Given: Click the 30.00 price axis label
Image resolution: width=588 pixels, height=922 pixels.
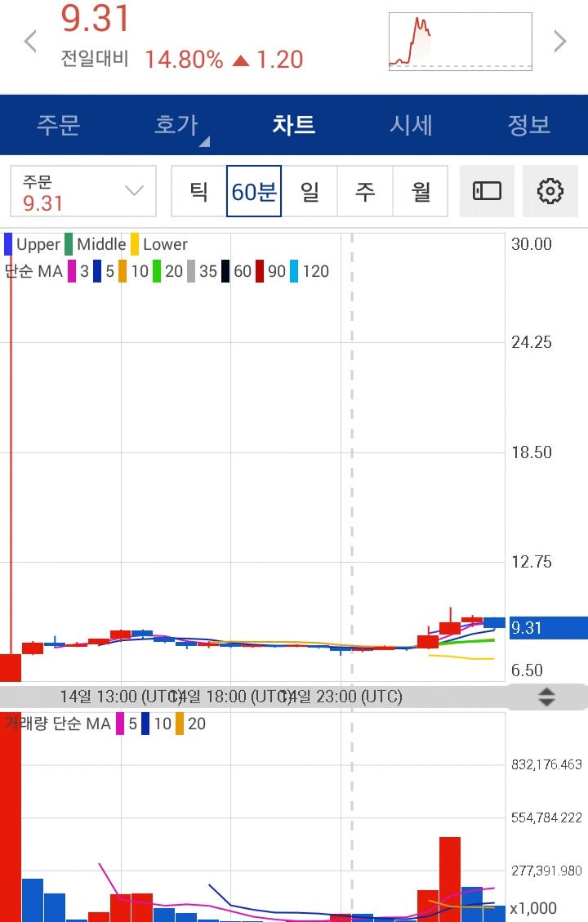Looking at the screenshot, I should point(532,244).
